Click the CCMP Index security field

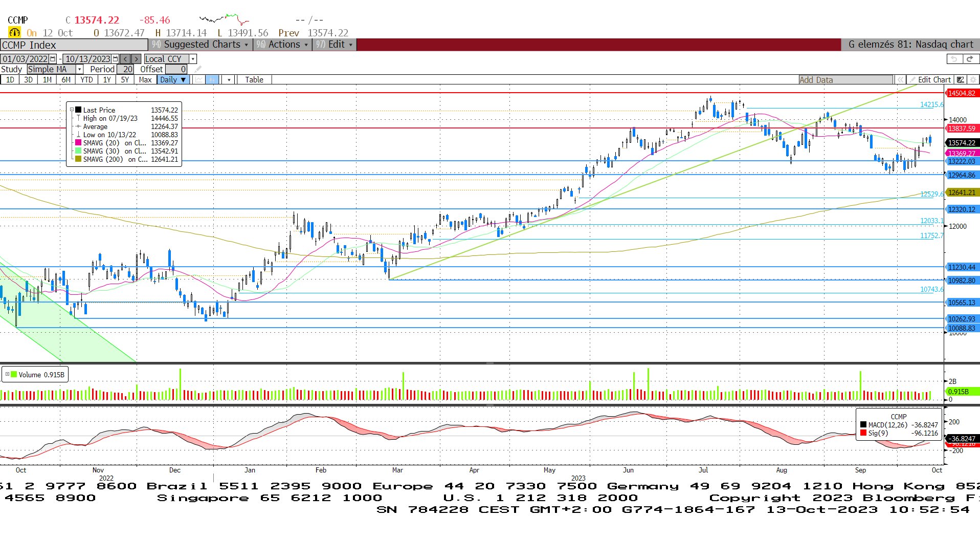74,45
